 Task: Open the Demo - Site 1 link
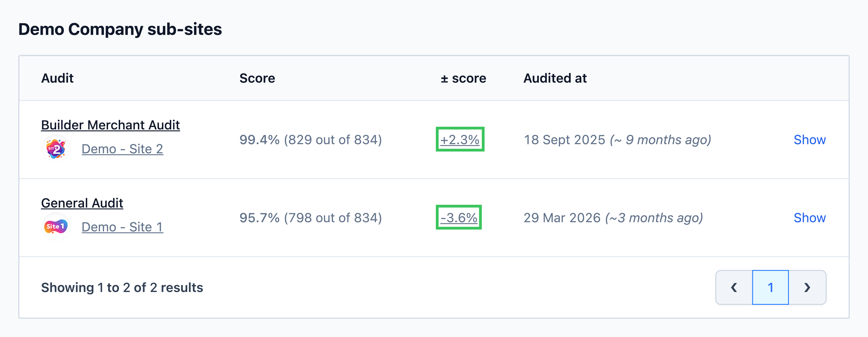pos(122,227)
